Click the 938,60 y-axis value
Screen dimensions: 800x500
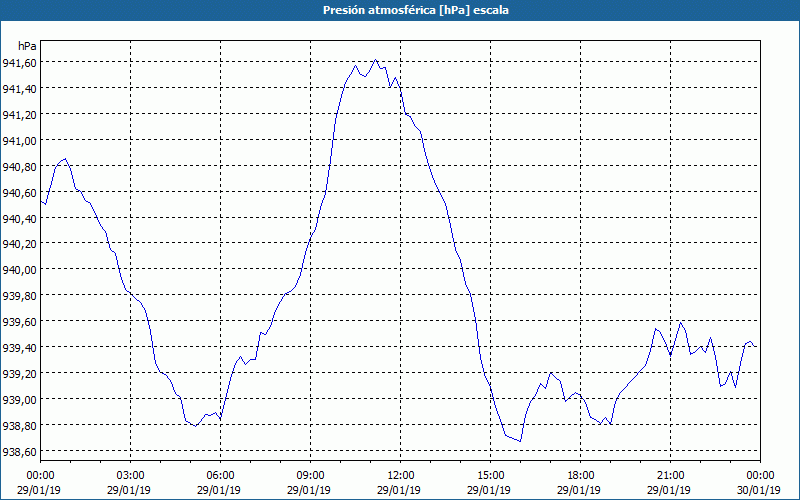(19, 452)
